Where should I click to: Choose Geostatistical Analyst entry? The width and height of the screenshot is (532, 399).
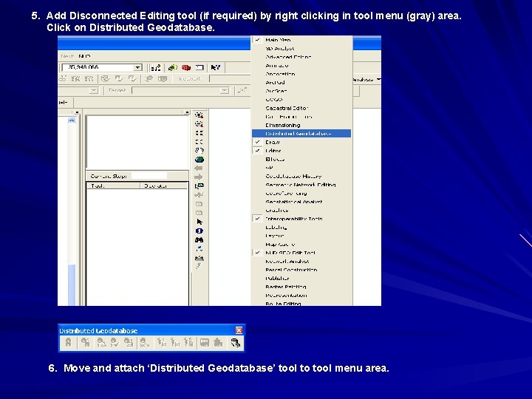tap(301, 202)
